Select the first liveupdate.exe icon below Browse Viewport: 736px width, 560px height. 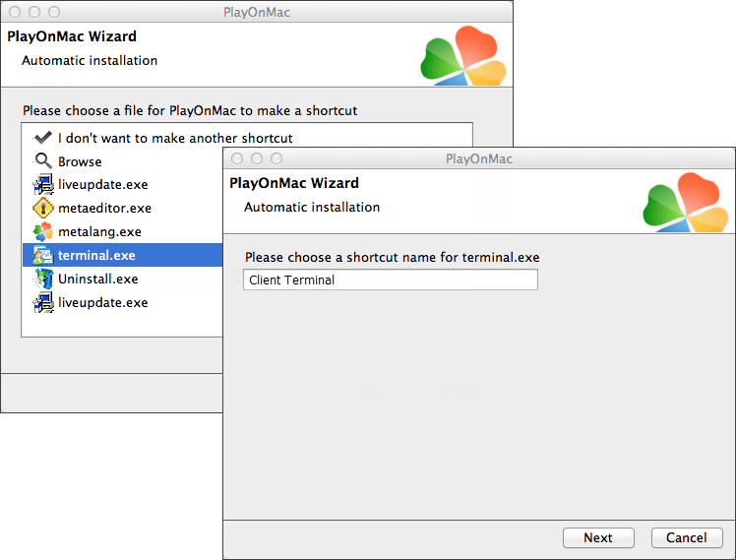(x=42, y=185)
